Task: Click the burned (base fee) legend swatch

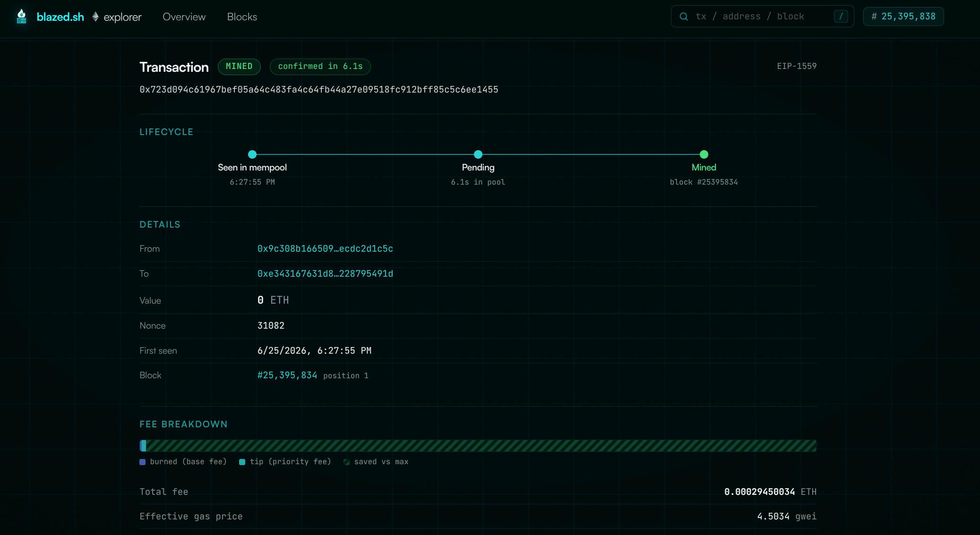Action: coord(142,462)
